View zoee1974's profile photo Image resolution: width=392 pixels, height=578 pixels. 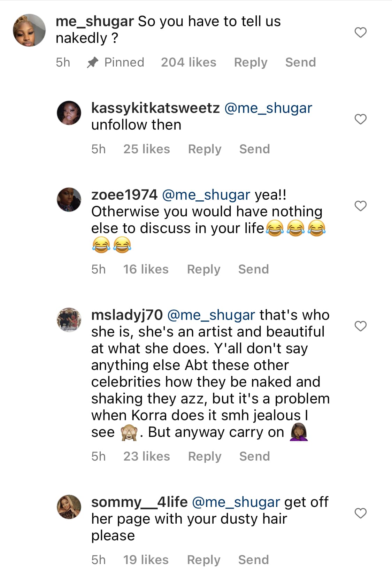coord(69,199)
